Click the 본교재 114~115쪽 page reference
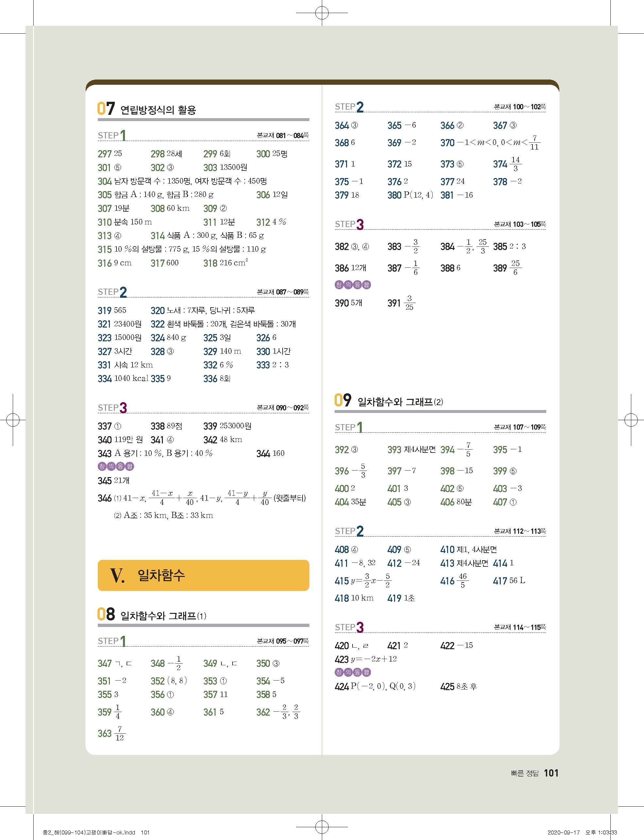644x840 pixels. (519, 627)
